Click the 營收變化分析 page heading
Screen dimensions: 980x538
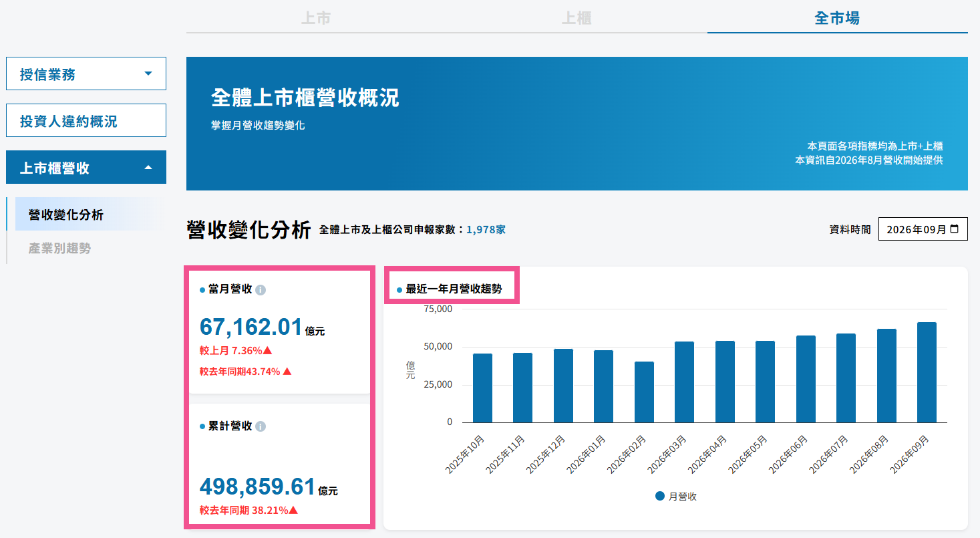pyautogui.click(x=249, y=229)
